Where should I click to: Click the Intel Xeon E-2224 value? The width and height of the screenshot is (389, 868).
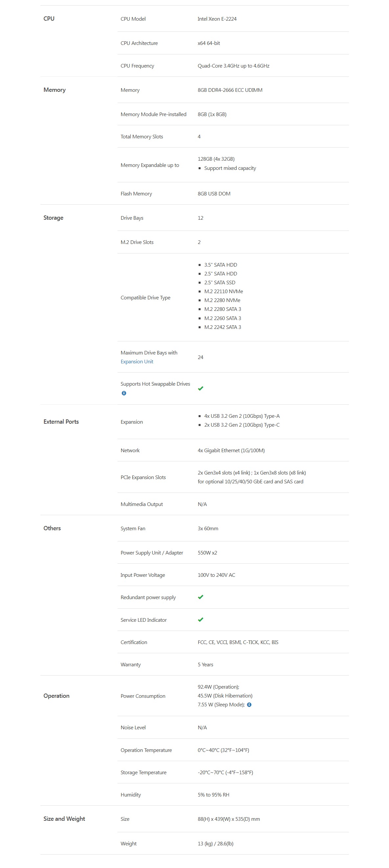pyautogui.click(x=217, y=19)
